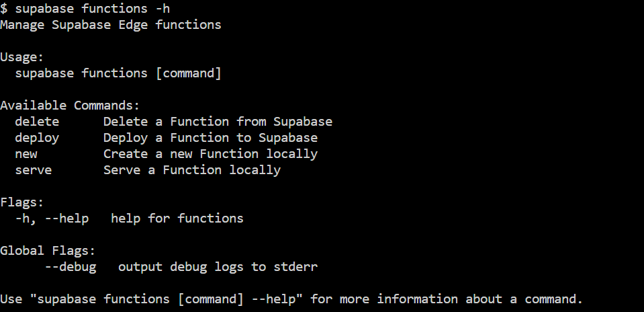Click the 'Delete a Function from Supabase' text
Image resolution: width=644 pixels, height=312 pixels.
pyautogui.click(x=218, y=122)
